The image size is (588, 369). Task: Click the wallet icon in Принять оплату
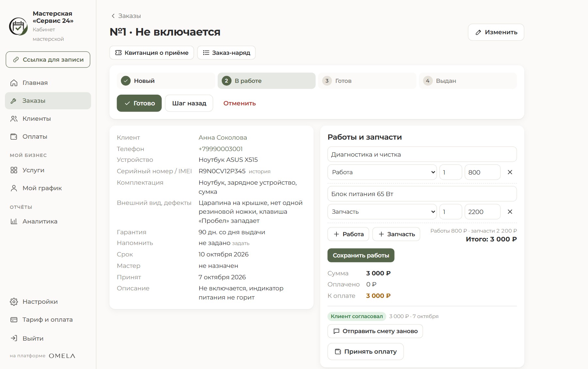tap(338, 352)
